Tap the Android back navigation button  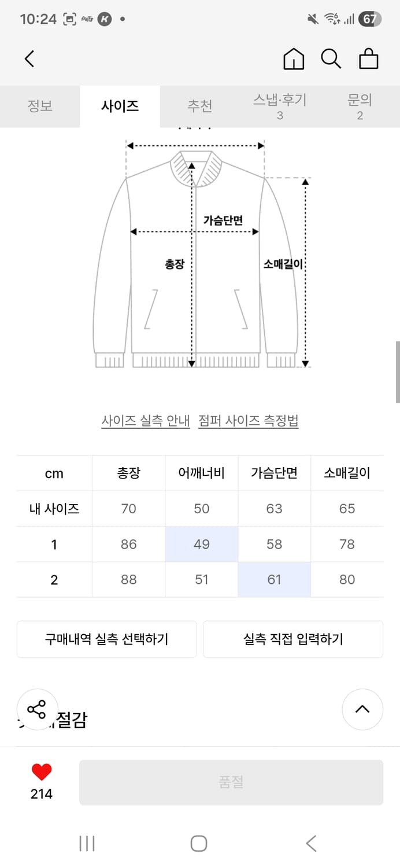coord(312,844)
